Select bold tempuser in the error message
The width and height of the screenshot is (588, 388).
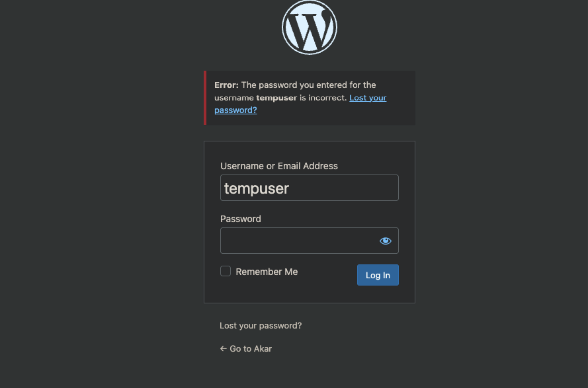(276, 98)
